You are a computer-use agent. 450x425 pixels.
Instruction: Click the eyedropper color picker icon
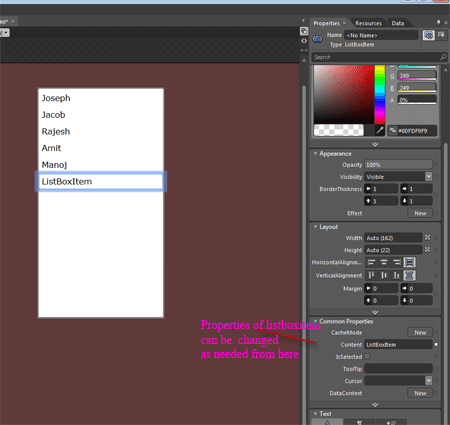click(x=380, y=130)
